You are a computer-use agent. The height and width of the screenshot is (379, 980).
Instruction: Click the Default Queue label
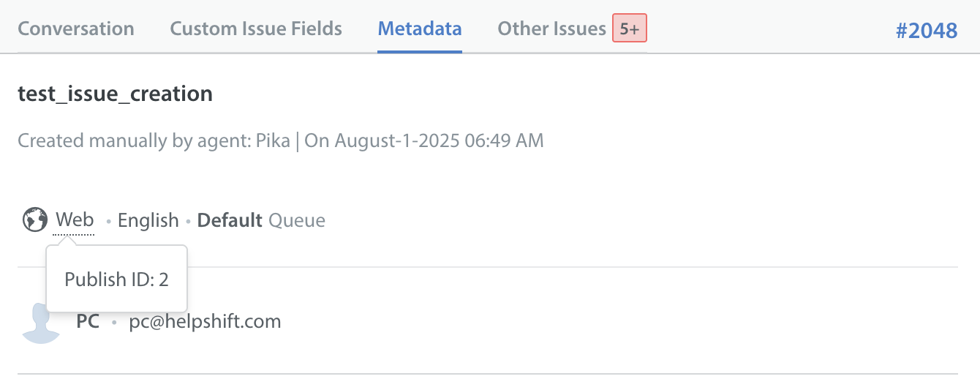pos(261,220)
